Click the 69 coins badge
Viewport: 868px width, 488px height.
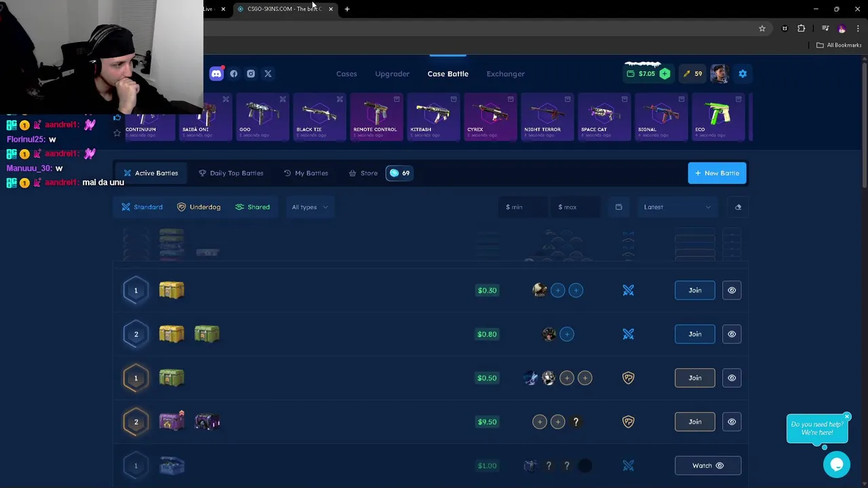tap(399, 173)
